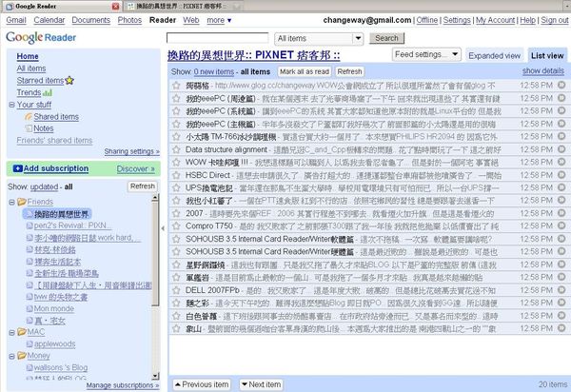
Task: Open Calendar from the top bar
Action: click(x=49, y=20)
